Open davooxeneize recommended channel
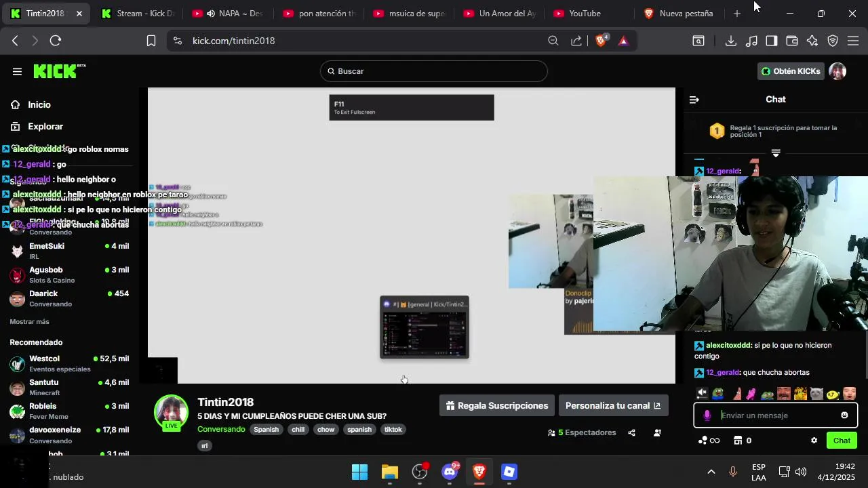 69,434
